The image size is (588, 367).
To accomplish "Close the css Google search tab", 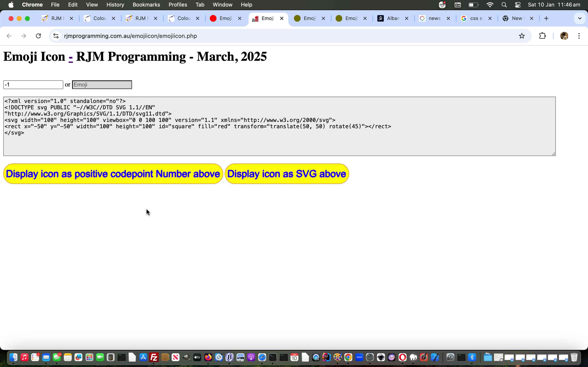I will click(x=490, y=18).
